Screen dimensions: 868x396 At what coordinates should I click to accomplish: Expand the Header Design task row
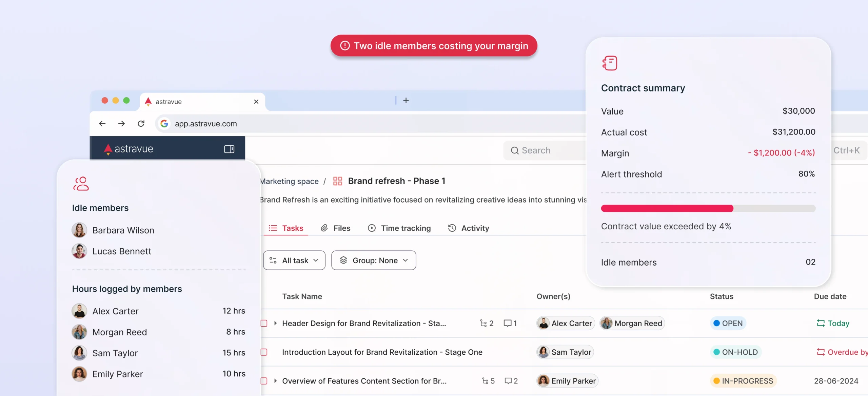[275, 323]
